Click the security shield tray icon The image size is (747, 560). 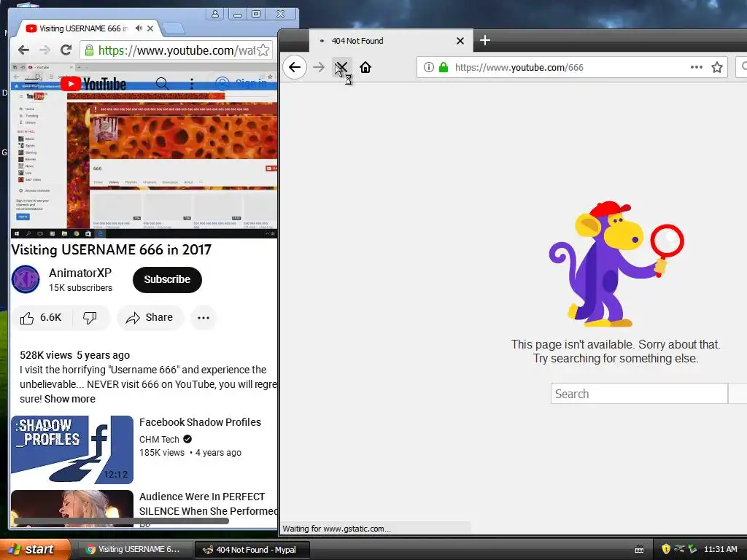pos(666,549)
